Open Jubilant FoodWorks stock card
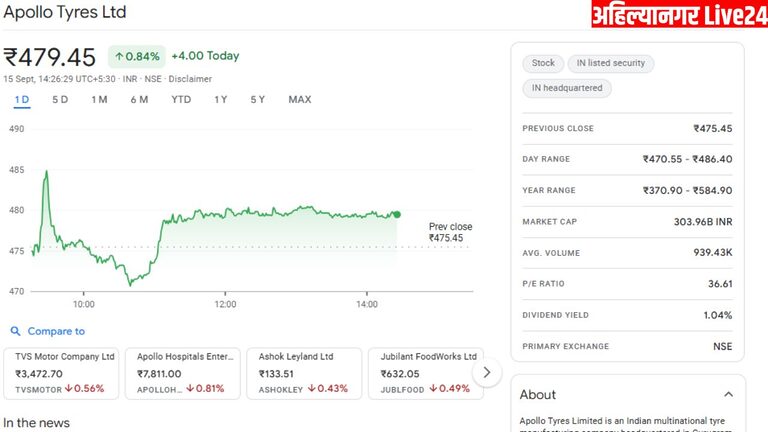The height and width of the screenshot is (432, 768). (x=424, y=373)
